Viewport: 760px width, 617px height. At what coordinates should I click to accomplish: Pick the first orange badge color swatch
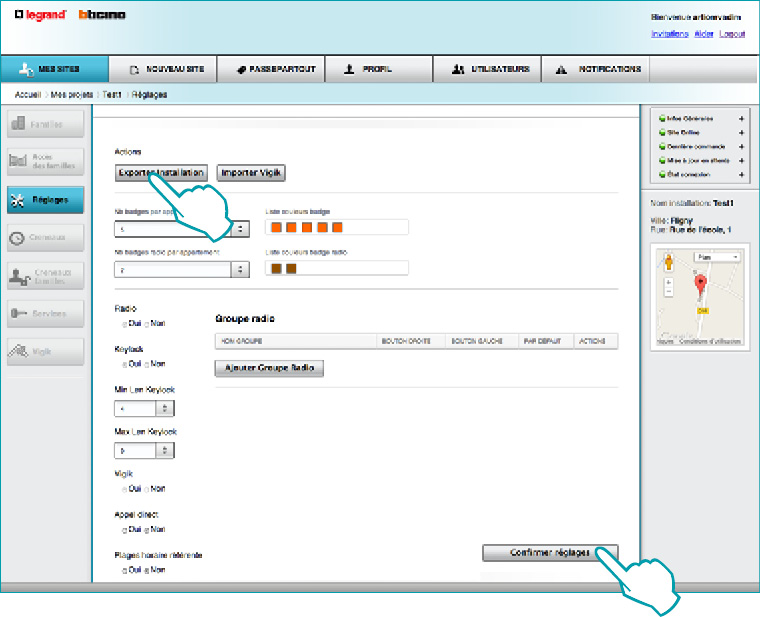click(x=277, y=227)
